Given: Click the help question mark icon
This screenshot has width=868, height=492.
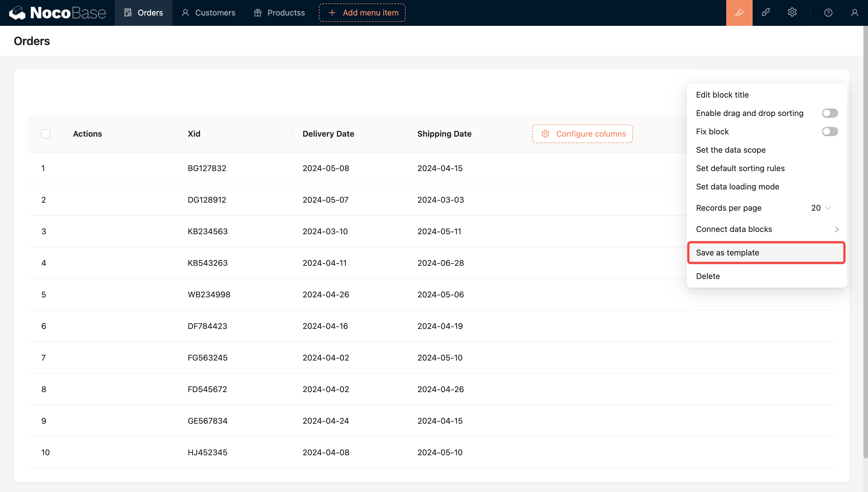Looking at the screenshot, I should [828, 13].
